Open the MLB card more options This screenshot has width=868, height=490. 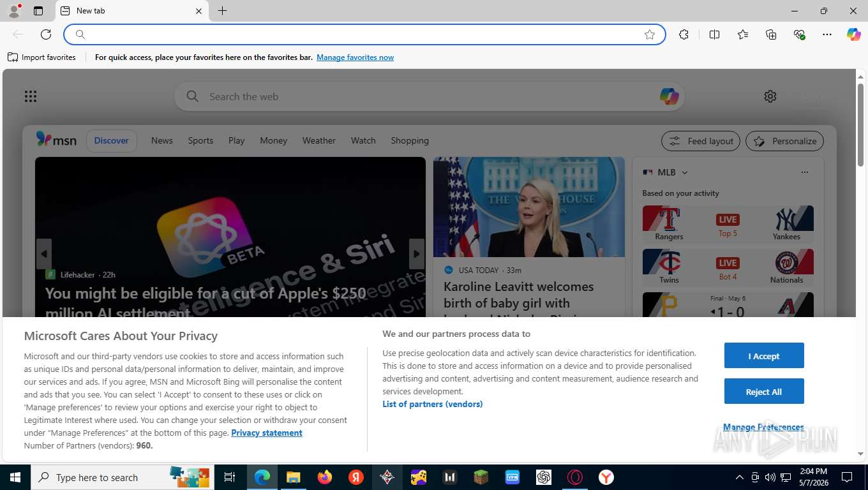[x=805, y=172]
